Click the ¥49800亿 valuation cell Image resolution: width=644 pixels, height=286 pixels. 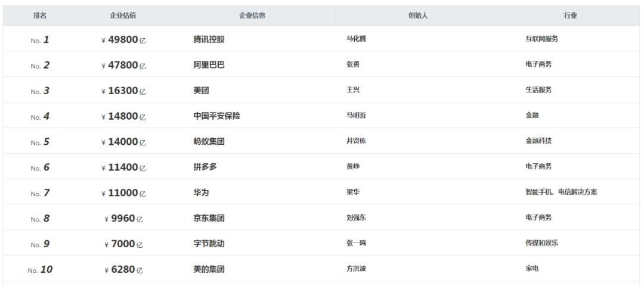(x=122, y=40)
